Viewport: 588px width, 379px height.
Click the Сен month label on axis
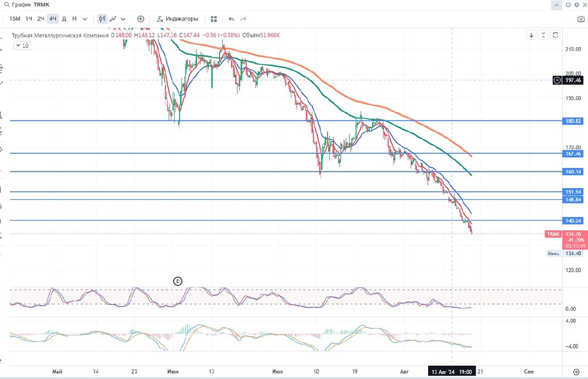529,372
